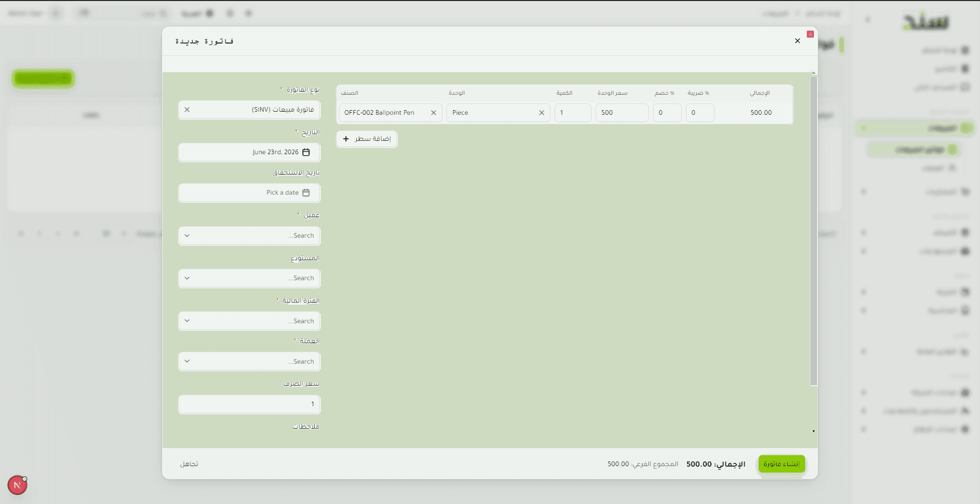The image size is (980, 504).
Task: Click the الوحدة column header
Action: pos(457,93)
